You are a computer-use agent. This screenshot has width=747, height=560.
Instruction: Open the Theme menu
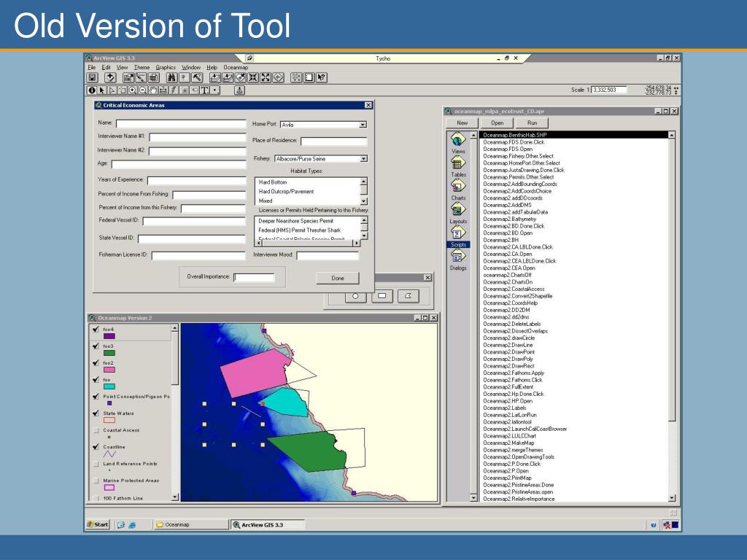pos(142,68)
